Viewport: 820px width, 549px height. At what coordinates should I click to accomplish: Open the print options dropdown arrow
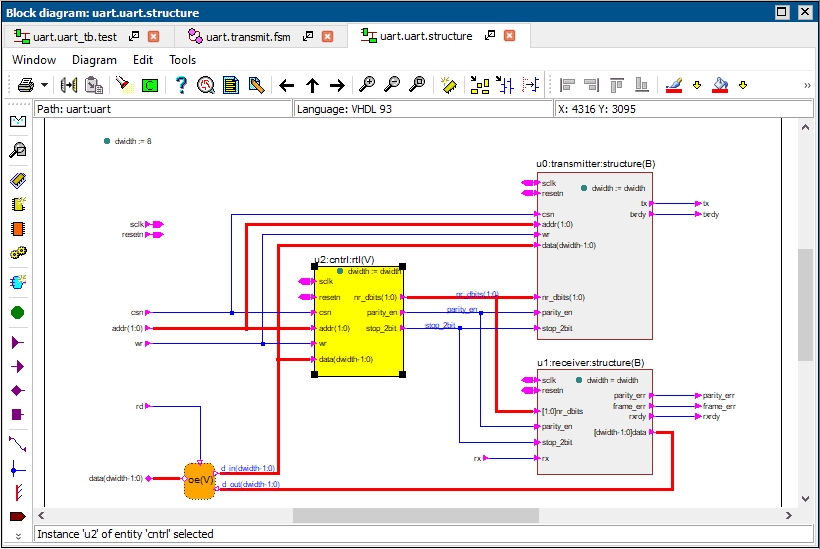tap(45, 85)
